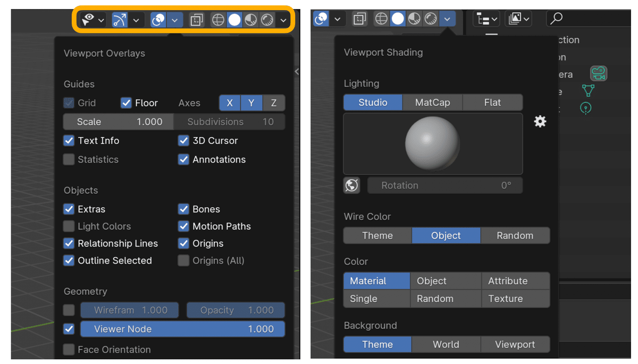This screenshot has height=364, width=638.
Task: Enable the Light Colors checkbox
Action: 69,226
